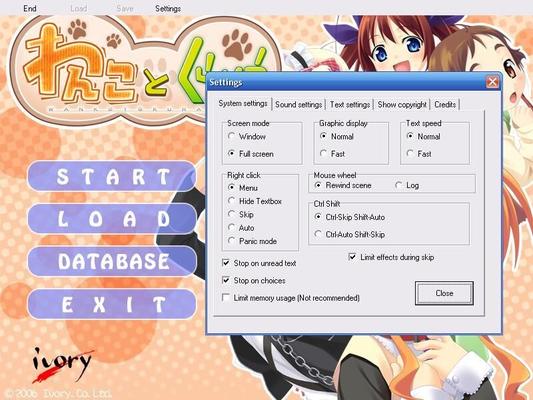Open the Credits tab

tap(445, 104)
